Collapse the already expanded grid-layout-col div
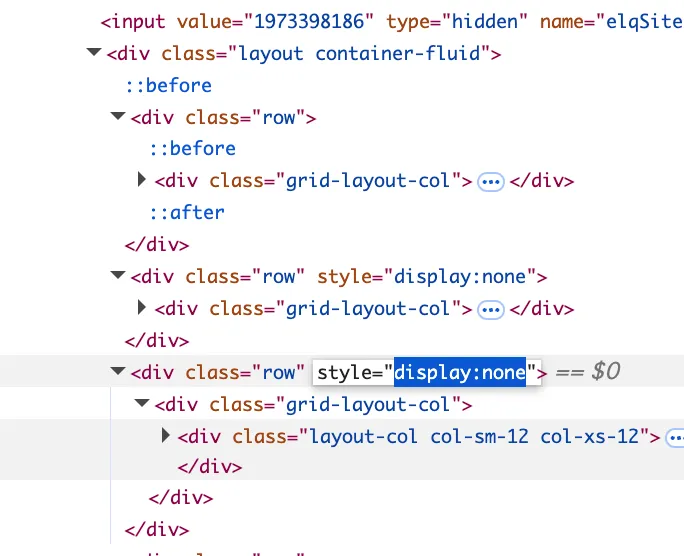This screenshot has height=556, width=684. (142, 405)
